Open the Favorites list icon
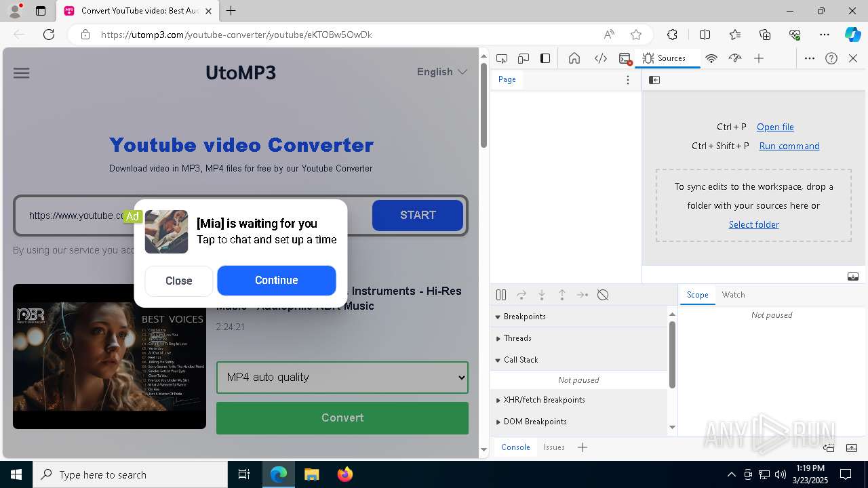Viewport: 868px width, 488px height. [x=735, y=35]
